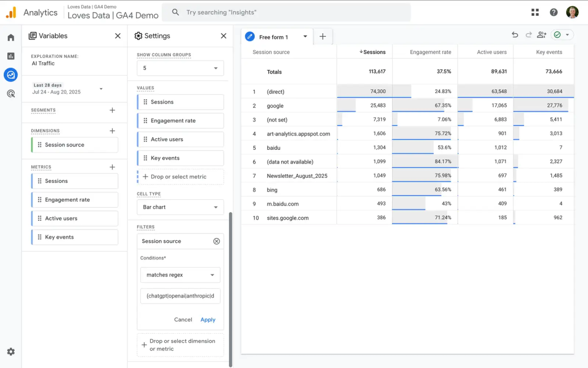The height and width of the screenshot is (368, 588).
Task: Open Admin via the gear icon
Action: (10, 351)
